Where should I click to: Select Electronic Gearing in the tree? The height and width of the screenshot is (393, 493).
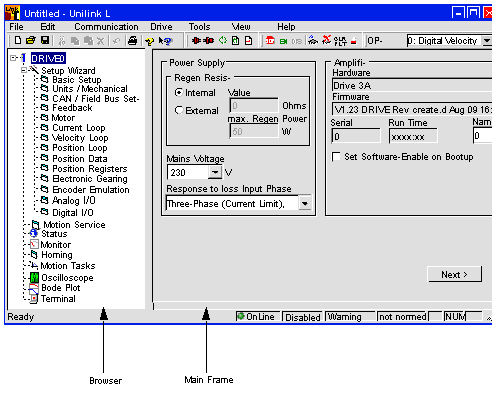90,179
